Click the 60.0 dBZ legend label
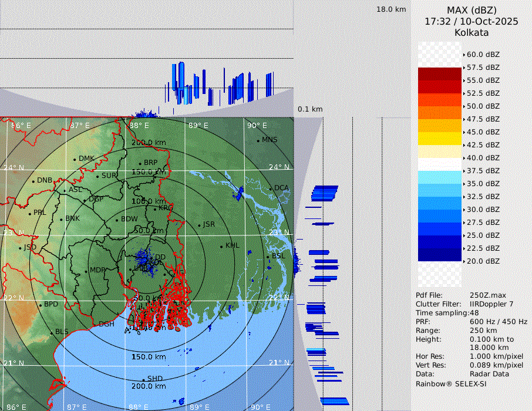The height and width of the screenshot is (411, 532). coord(483,55)
